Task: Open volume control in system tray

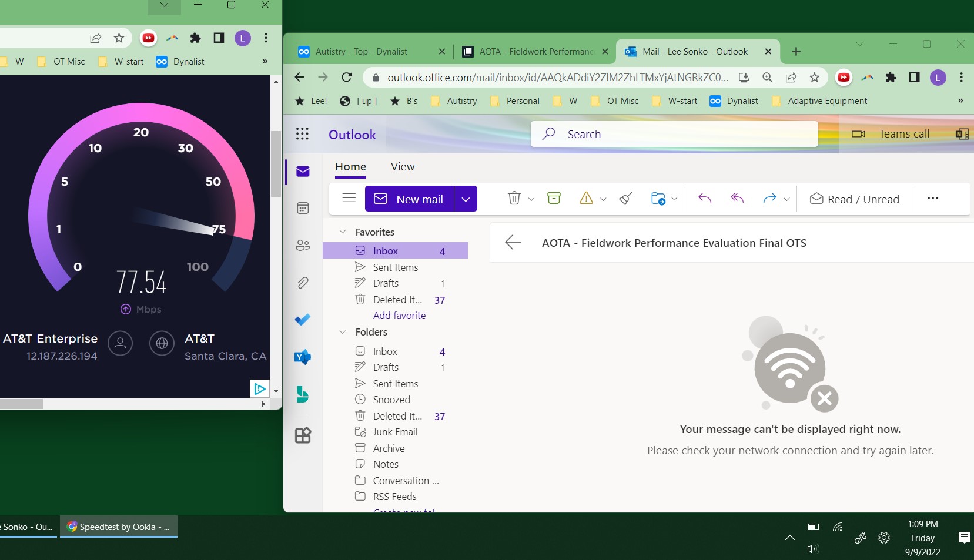Action: (x=813, y=548)
